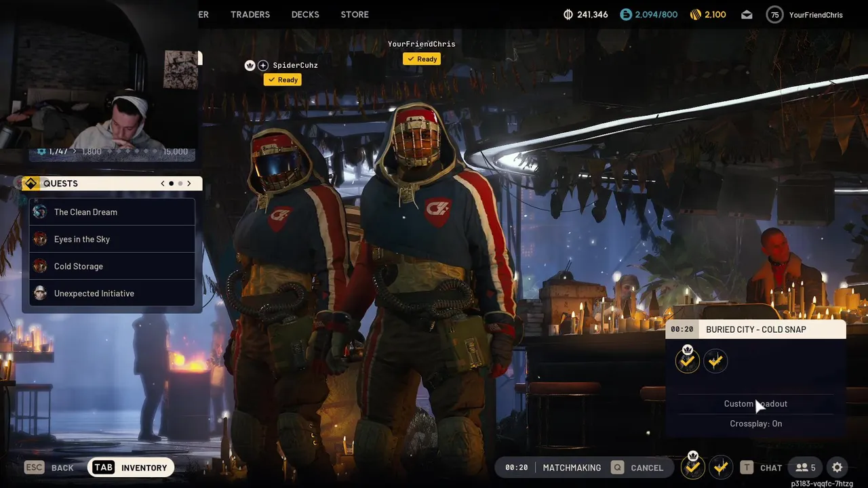Select Custom Loadout option
868x488 pixels.
click(x=755, y=404)
